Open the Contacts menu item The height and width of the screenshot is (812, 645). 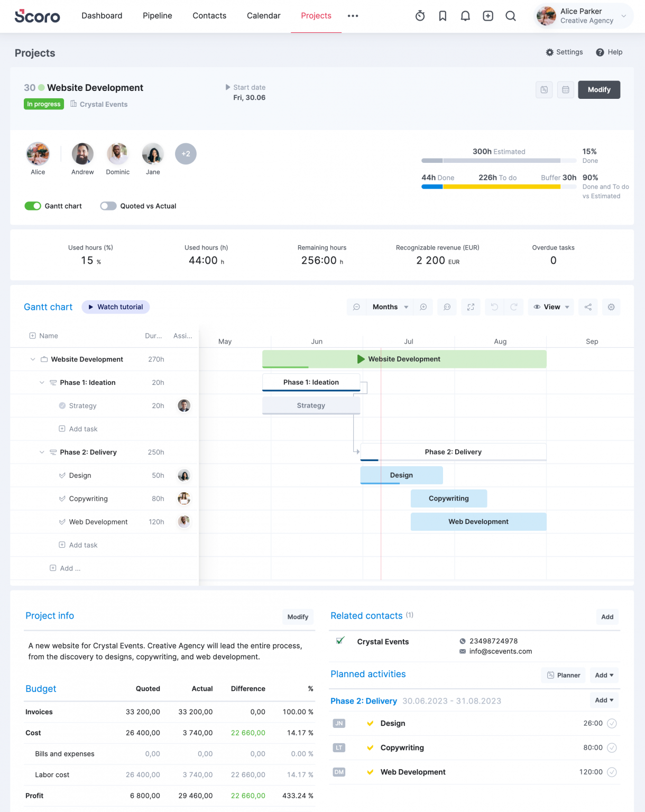click(x=209, y=16)
